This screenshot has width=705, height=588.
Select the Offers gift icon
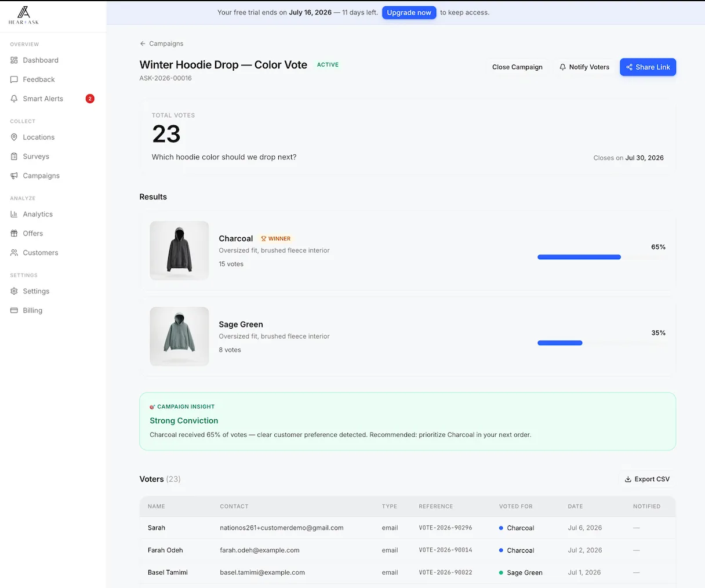click(14, 233)
